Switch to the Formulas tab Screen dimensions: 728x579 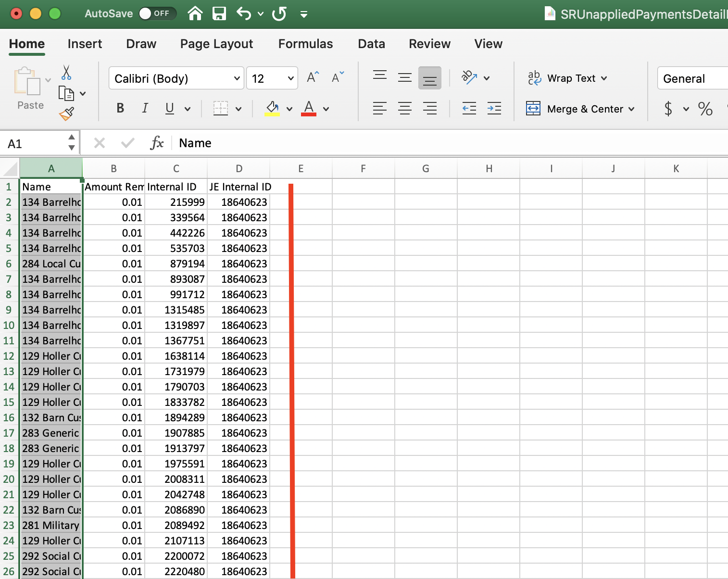tap(305, 44)
